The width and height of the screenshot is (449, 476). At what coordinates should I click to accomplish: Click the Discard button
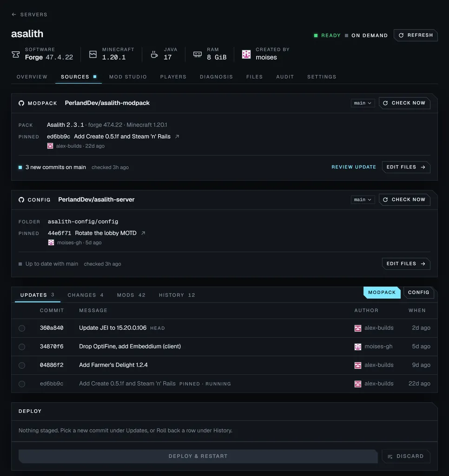click(406, 456)
